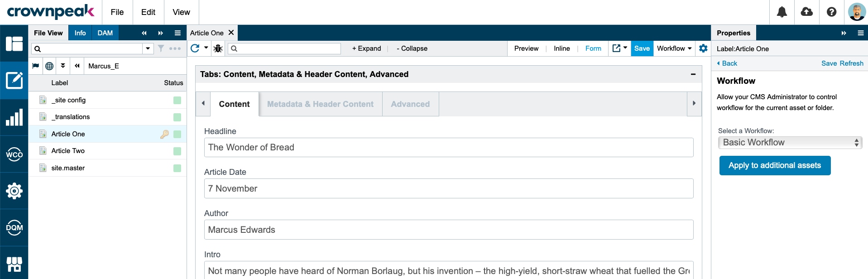
Task: Click the cloud upload icon
Action: 807,12
